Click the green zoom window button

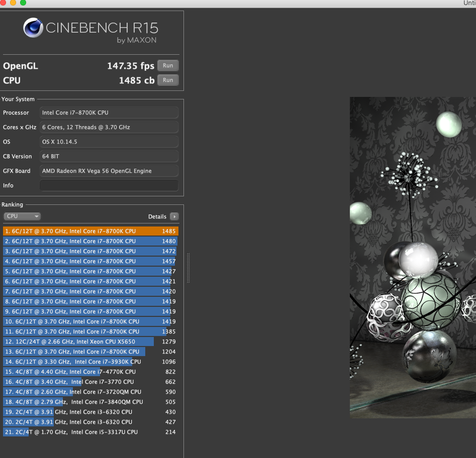click(23, 3)
